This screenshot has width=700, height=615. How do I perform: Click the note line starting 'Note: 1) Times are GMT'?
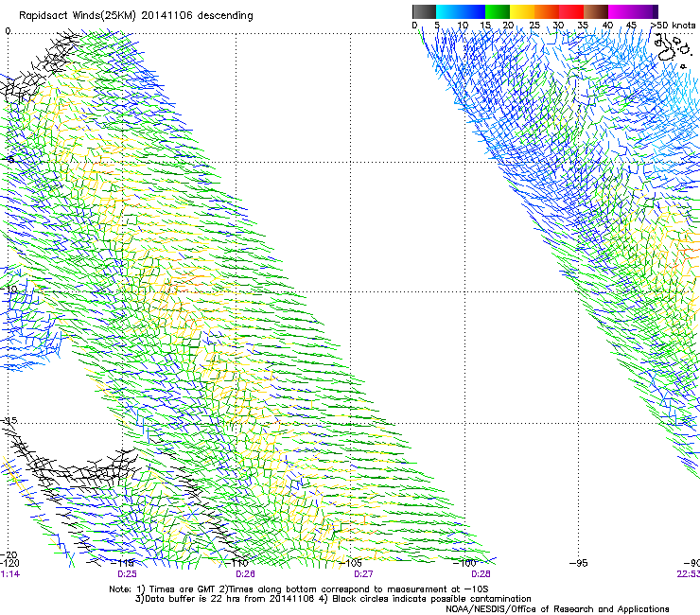pyautogui.click(x=299, y=589)
